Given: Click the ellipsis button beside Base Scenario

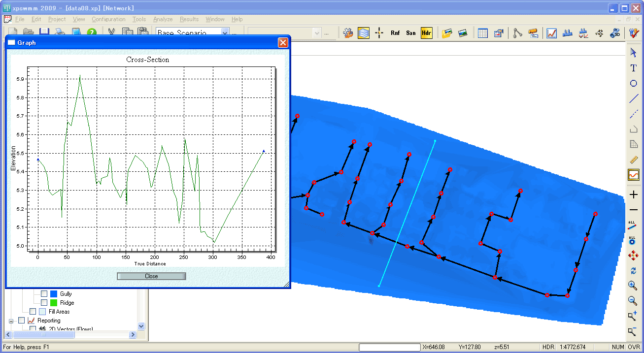Looking at the screenshot, I should pos(234,33).
